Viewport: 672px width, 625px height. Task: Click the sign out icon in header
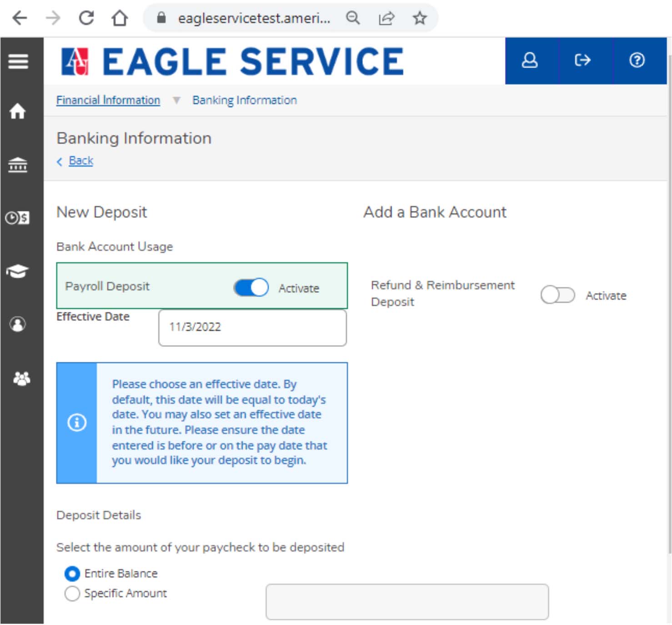coord(582,60)
